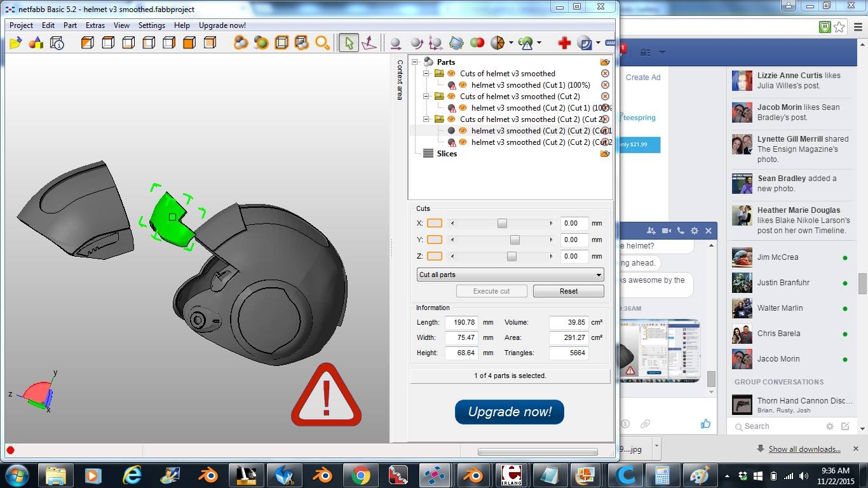
Task: Toggle visibility eye of 'Cuts of helmet v3 smoothed'
Action: (451, 74)
